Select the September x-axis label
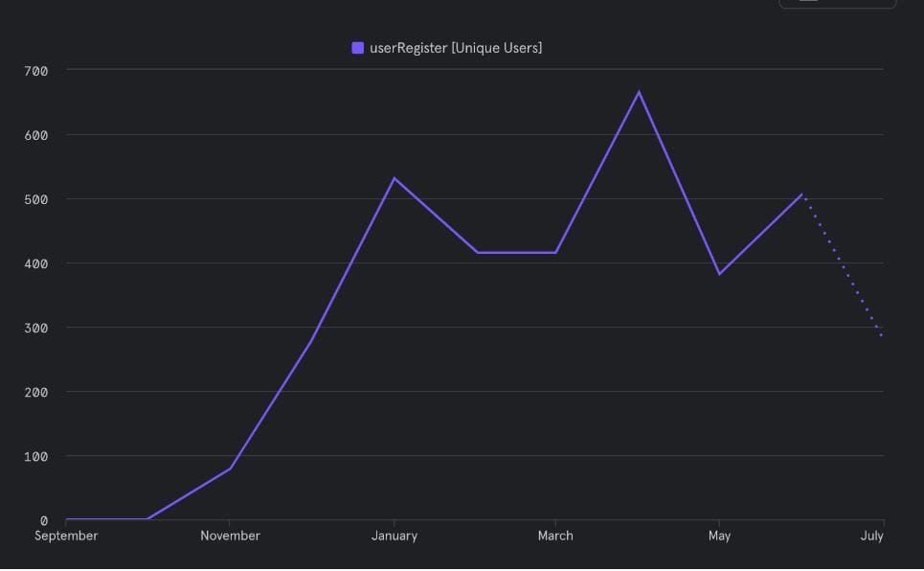The height and width of the screenshot is (571, 924). [66, 536]
